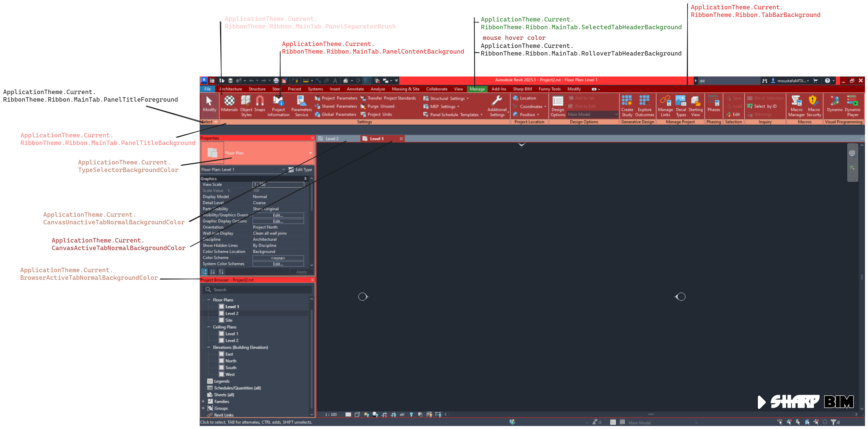868x429 pixels.
Task: Open the Dynamo Player
Action: [x=852, y=104]
